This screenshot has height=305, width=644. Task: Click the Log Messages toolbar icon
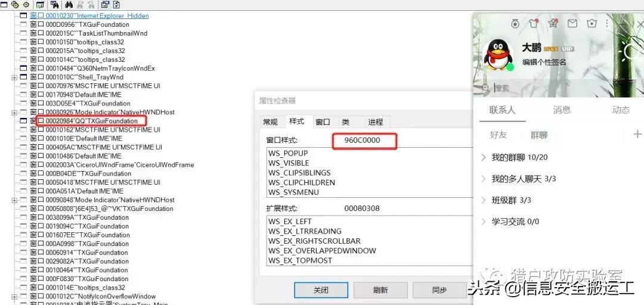point(41,5)
